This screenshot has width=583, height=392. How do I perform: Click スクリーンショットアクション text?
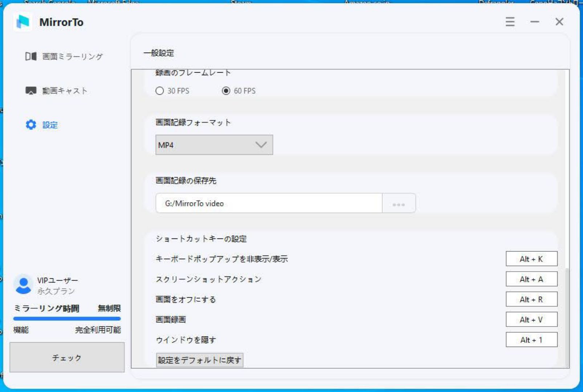(208, 279)
